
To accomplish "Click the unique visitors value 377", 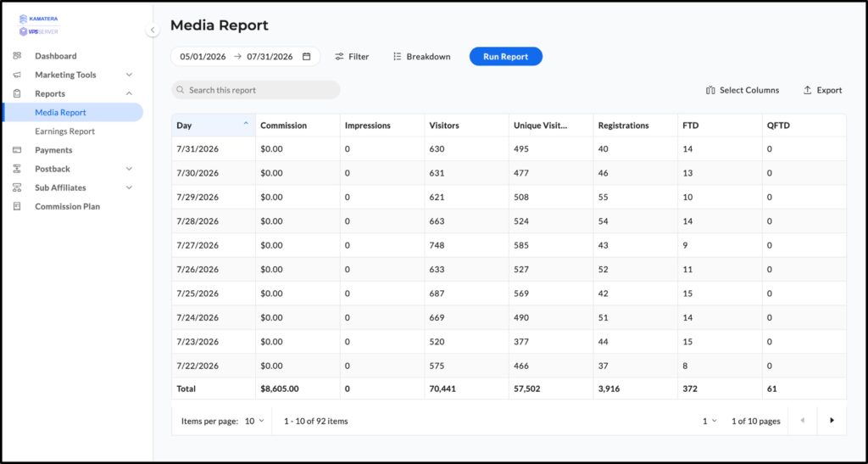I will click(x=521, y=342).
